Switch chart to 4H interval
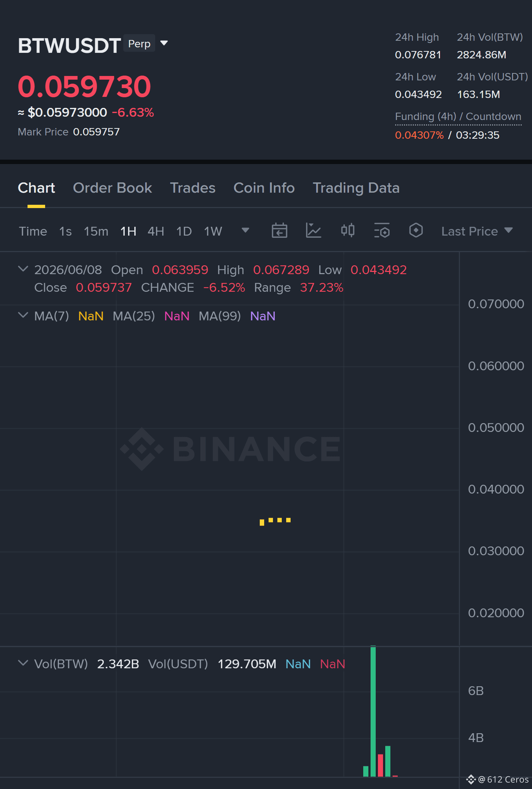The image size is (532, 789). pos(156,231)
